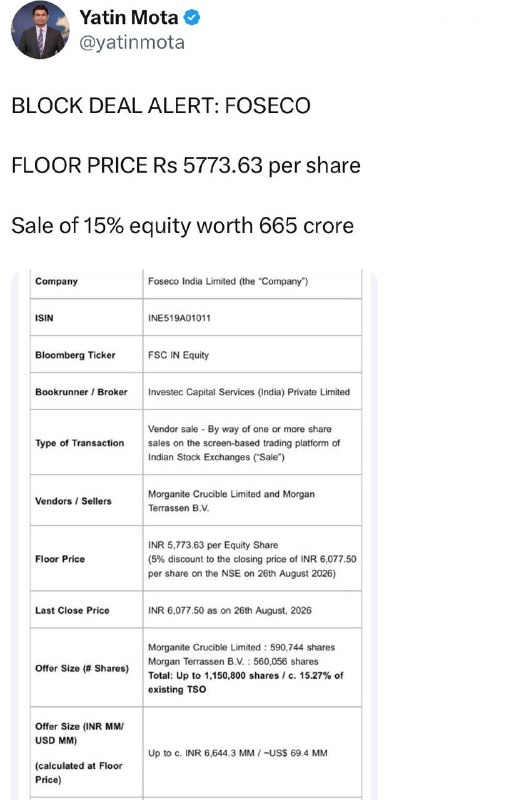Click the Morganite Crucible Limited sellers cell
The height and width of the screenshot is (800, 509).
click(252, 501)
